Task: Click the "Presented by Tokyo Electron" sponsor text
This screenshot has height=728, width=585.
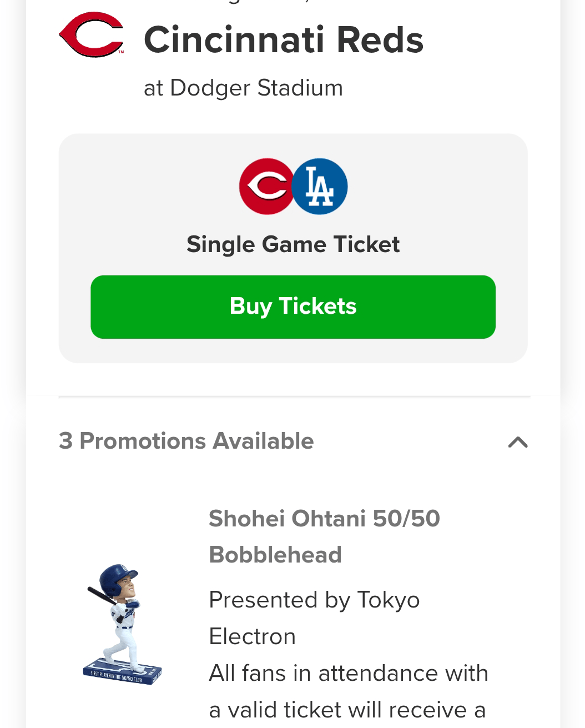Action: [314, 600]
